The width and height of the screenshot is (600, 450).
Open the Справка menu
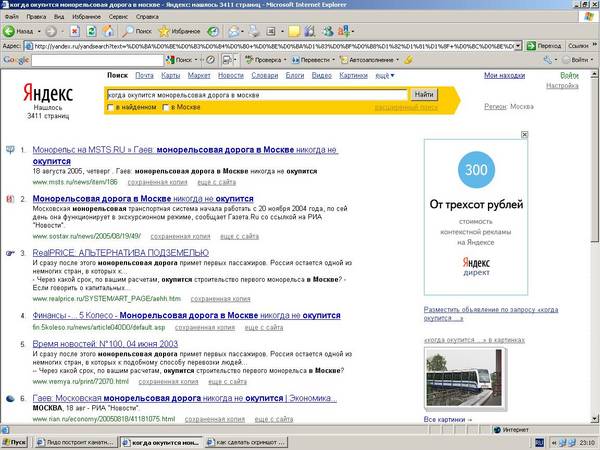(x=147, y=17)
